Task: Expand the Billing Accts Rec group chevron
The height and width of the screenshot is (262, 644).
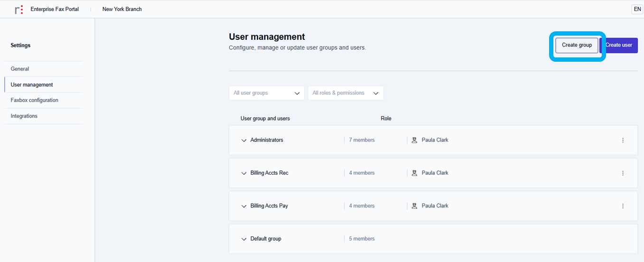Action: point(244,173)
